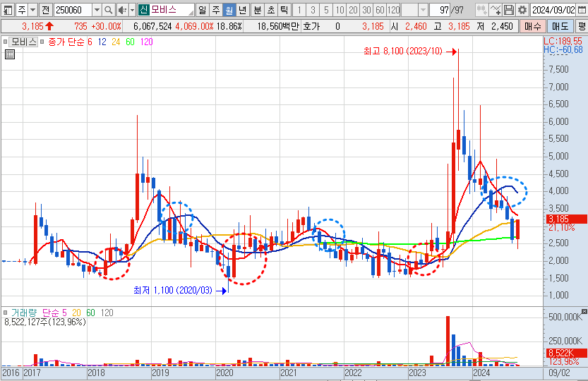Select monthly 월 chart period
588x381 pixels.
pos(229,10)
